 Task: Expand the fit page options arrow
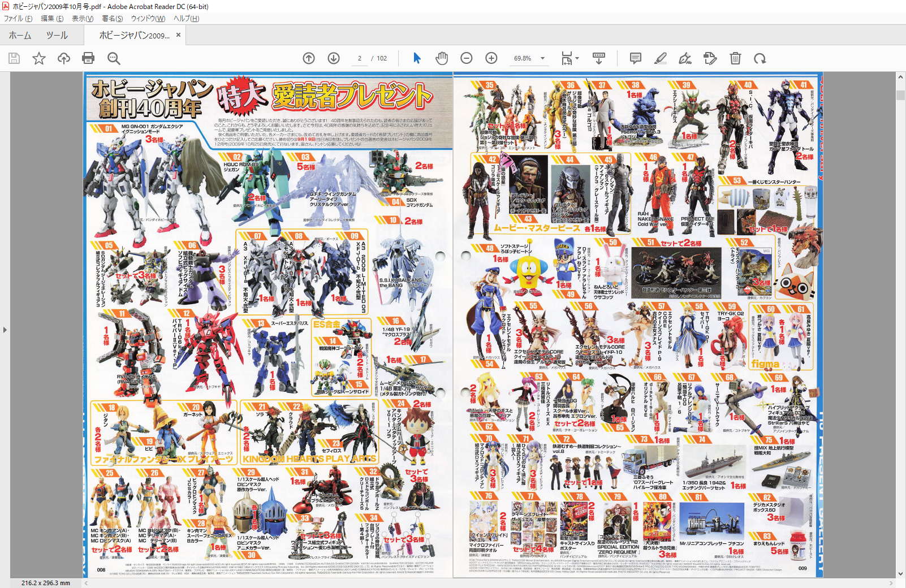(577, 58)
